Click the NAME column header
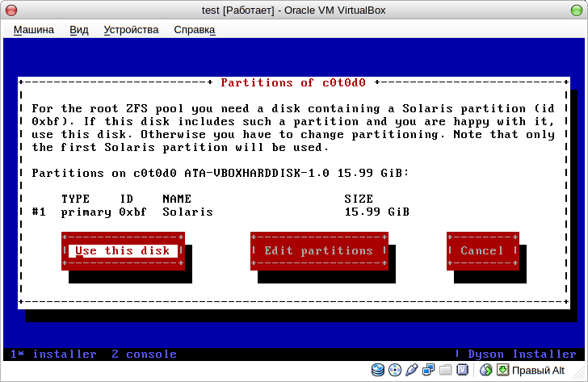The width and height of the screenshot is (588, 382). tap(177, 199)
